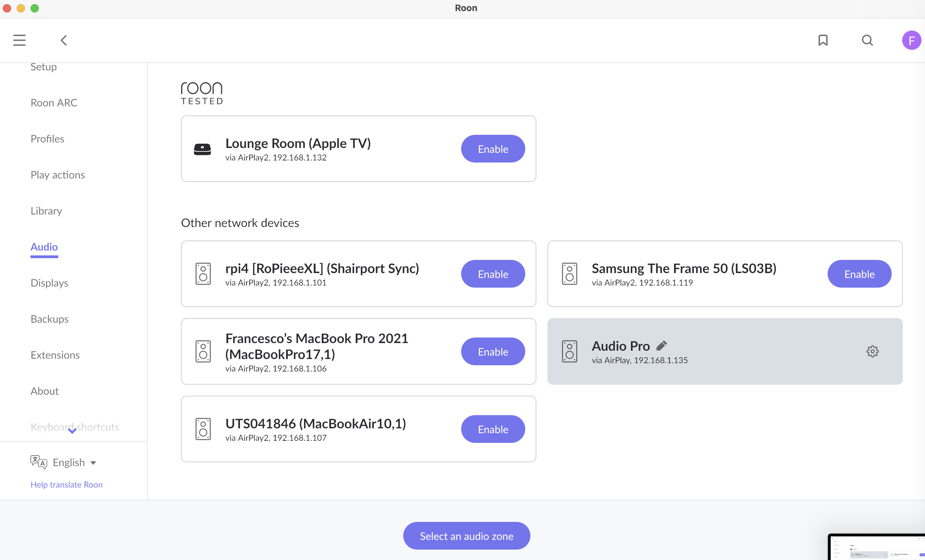
Task: Click the UTS041846 MacBookAir speaker icon
Action: 203,429
